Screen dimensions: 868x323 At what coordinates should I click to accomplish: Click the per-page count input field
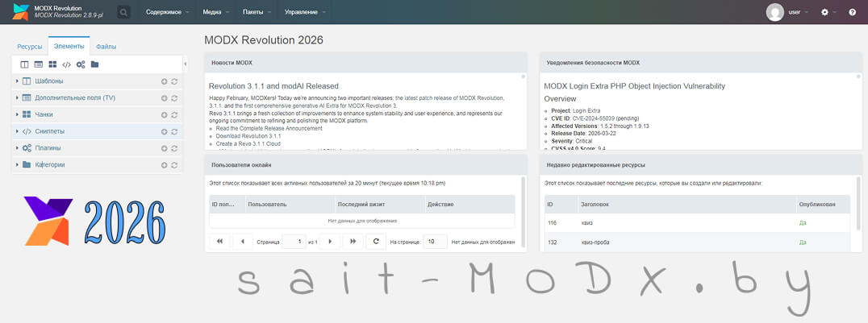click(x=435, y=242)
